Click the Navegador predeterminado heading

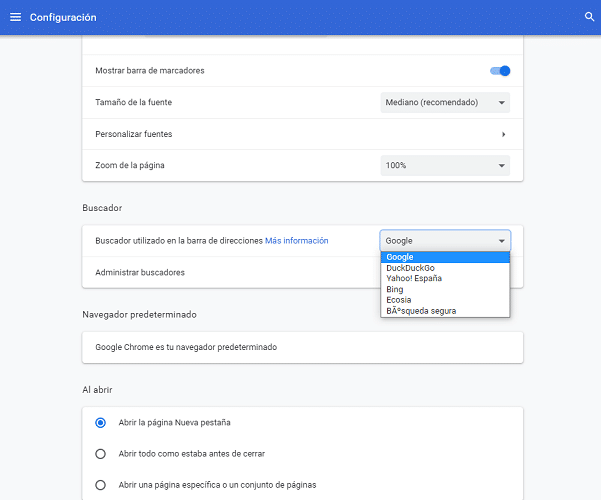140,315
